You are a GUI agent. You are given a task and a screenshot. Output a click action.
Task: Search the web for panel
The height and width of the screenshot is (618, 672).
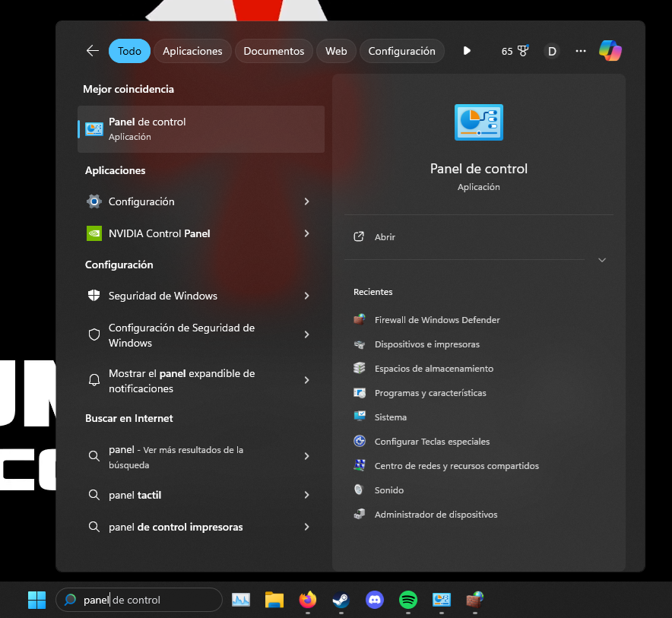201,457
